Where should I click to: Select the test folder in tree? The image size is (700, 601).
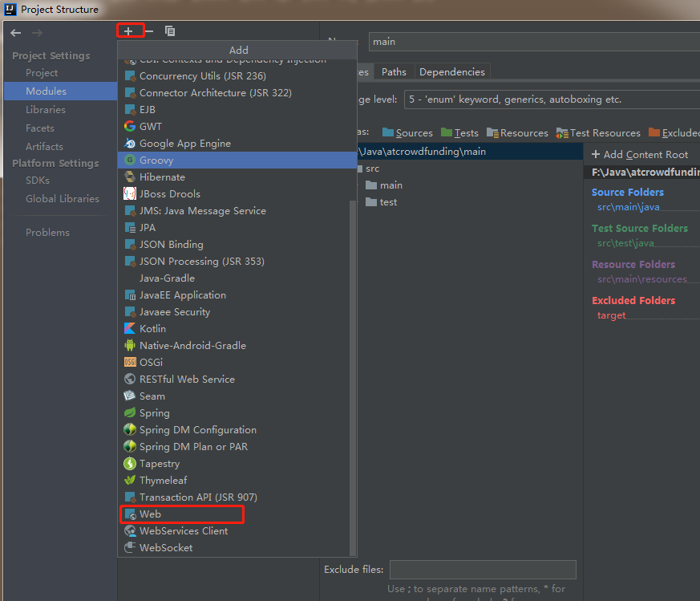click(381, 202)
